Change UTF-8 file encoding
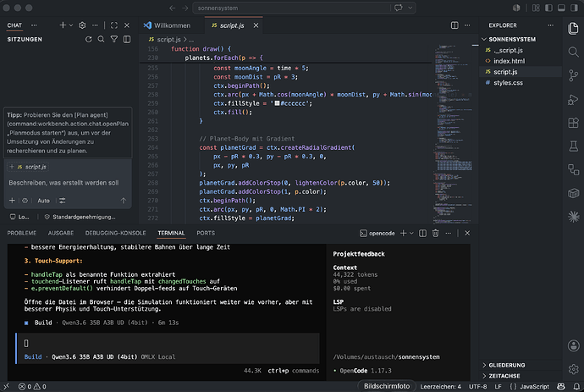 [478, 386]
